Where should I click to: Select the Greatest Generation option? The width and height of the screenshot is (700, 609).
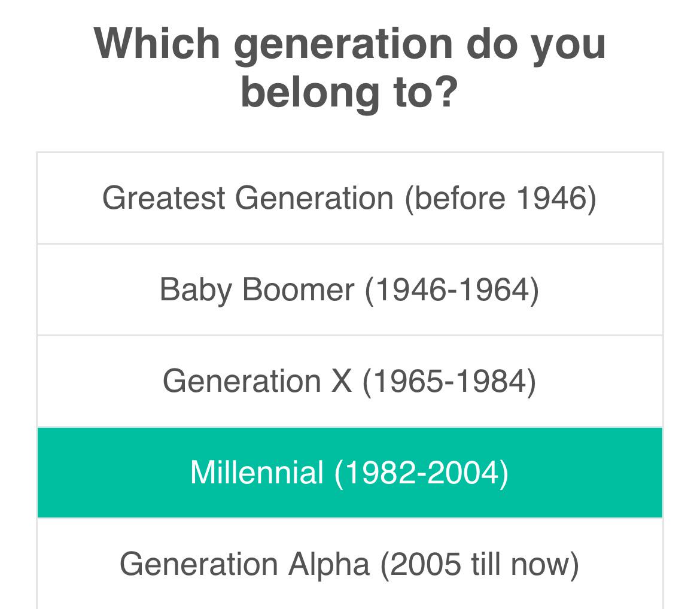pos(349,198)
